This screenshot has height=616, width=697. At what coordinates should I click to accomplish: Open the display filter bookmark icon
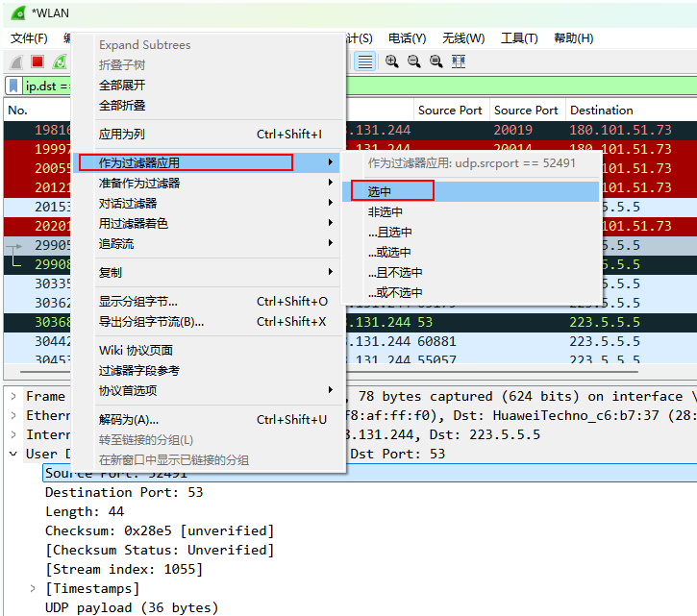pos(13,86)
